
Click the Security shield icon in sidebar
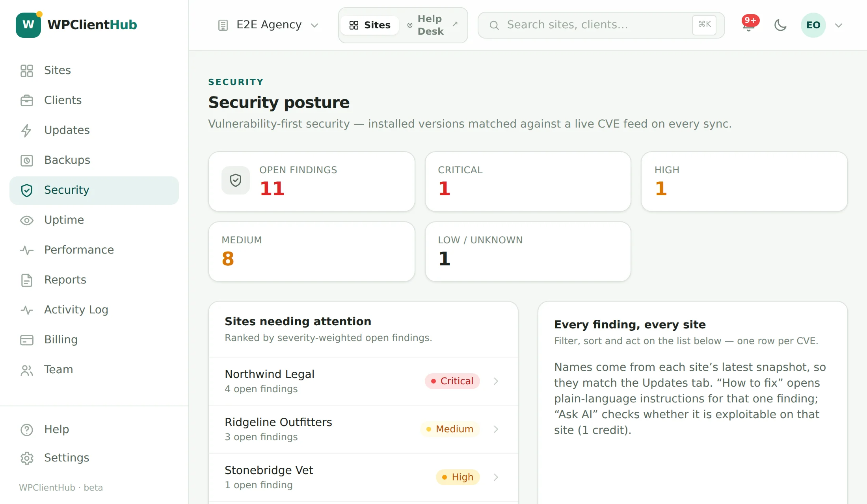(26, 190)
